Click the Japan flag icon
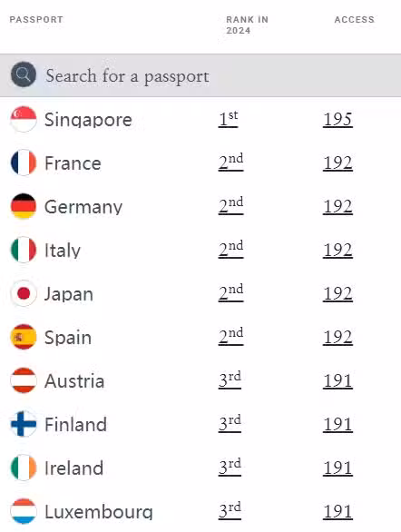The height and width of the screenshot is (532, 401). coord(24,293)
